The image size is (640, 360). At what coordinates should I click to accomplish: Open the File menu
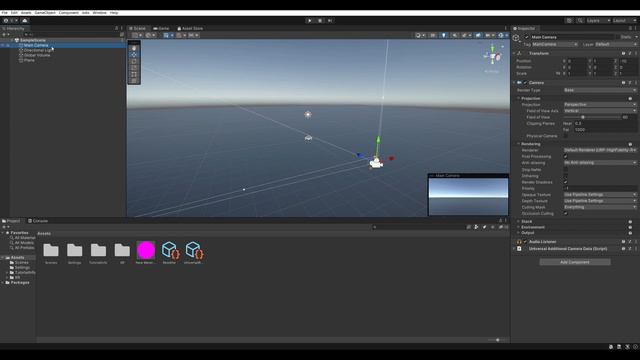(4, 13)
